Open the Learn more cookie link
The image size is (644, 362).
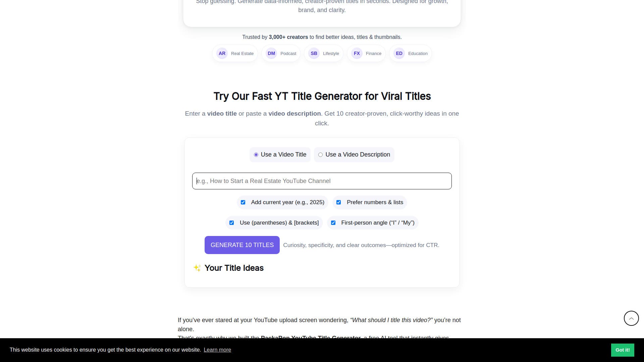pos(217,350)
